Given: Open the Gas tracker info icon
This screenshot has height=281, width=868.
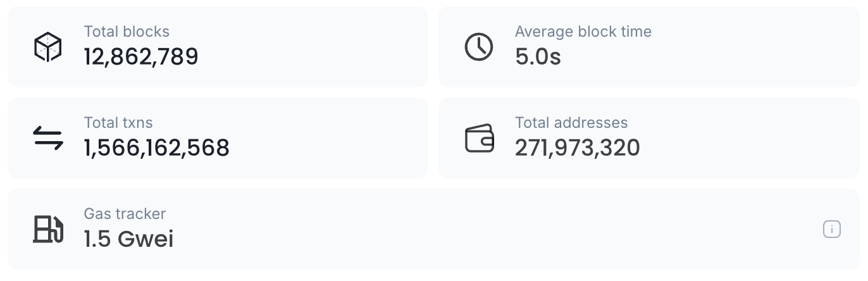Looking at the screenshot, I should (x=831, y=229).
